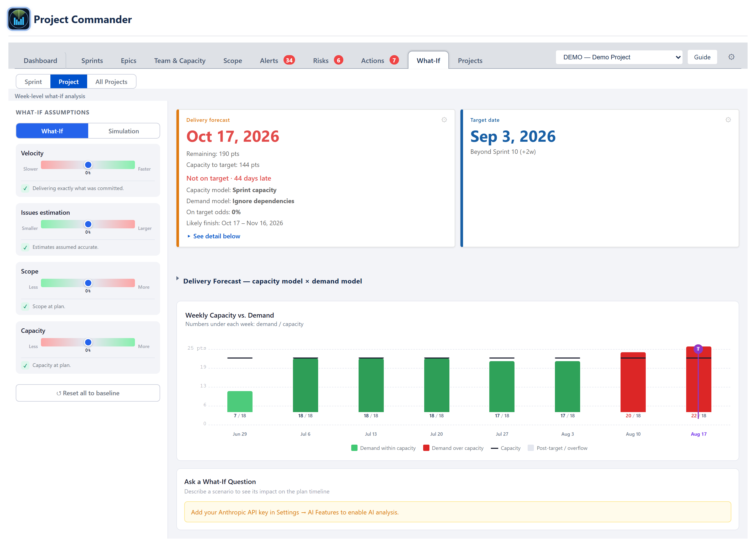Expand See detail below disclosure

click(x=214, y=236)
